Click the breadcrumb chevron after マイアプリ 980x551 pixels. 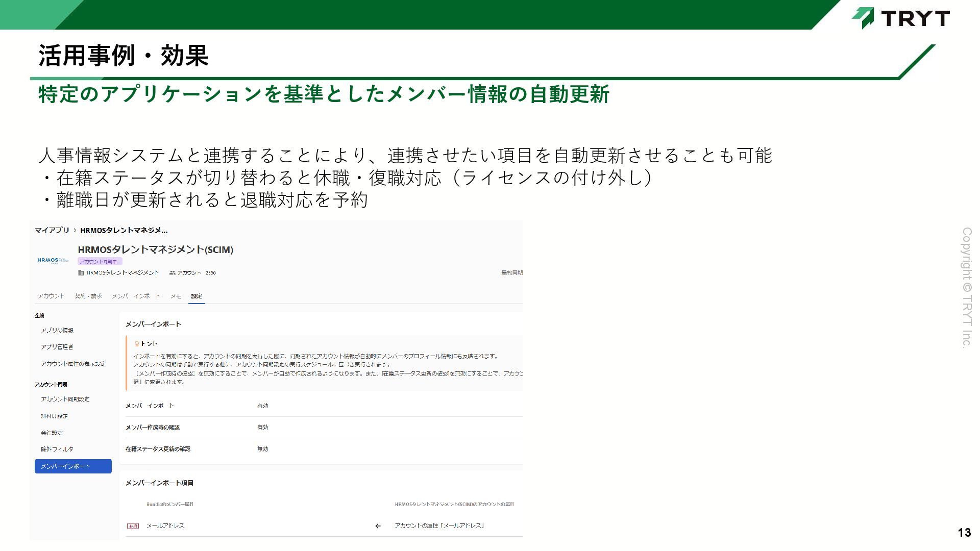tap(75, 231)
